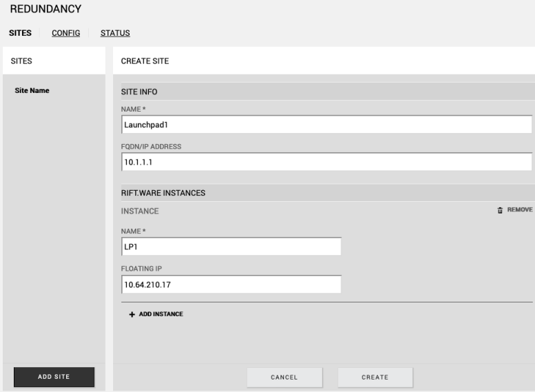Click the FQDN/IP ADDRESS field showing 10.1.1.1
This screenshot has height=392, width=535.
[326, 161]
